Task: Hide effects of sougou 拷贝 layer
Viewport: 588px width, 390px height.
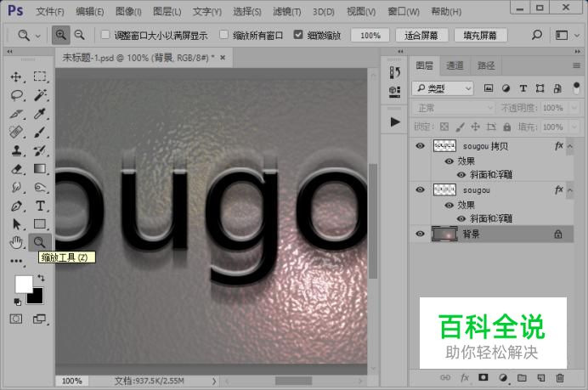Action: coord(449,161)
